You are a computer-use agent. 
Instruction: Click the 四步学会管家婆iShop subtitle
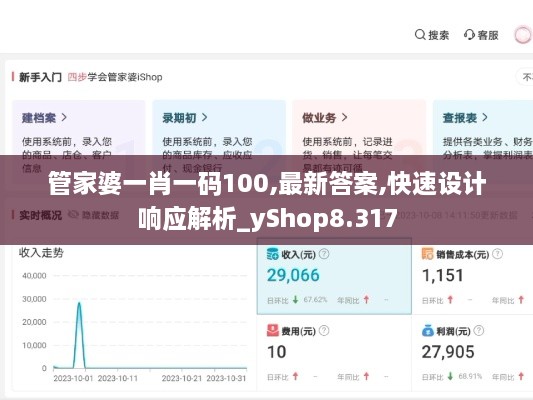click(x=115, y=77)
